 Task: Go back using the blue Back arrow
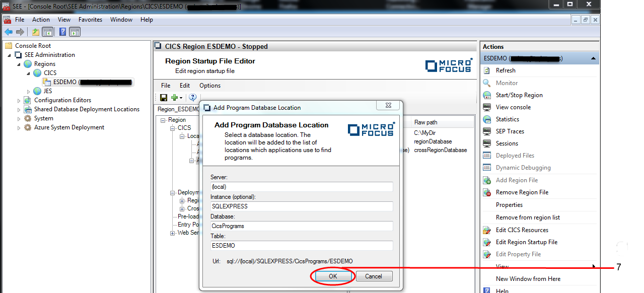pos(9,32)
